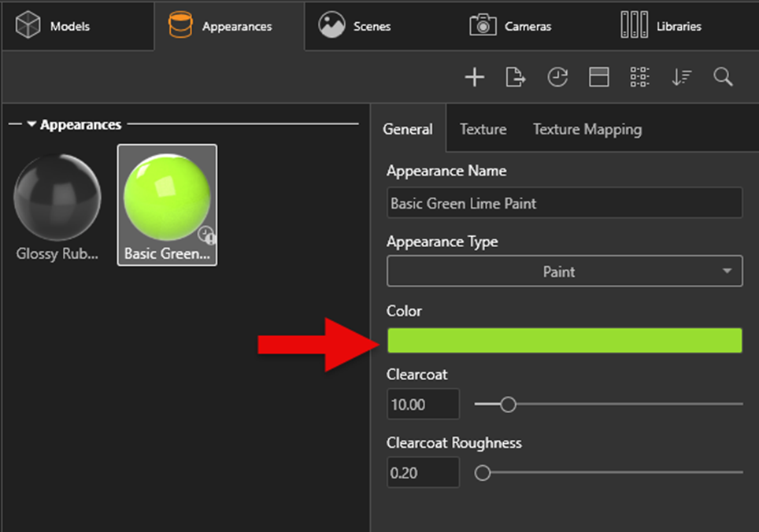Click the sort order icon

point(681,77)
